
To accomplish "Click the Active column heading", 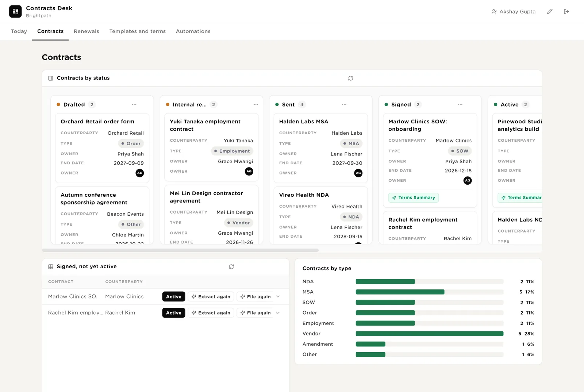I will tap(510, 105).
